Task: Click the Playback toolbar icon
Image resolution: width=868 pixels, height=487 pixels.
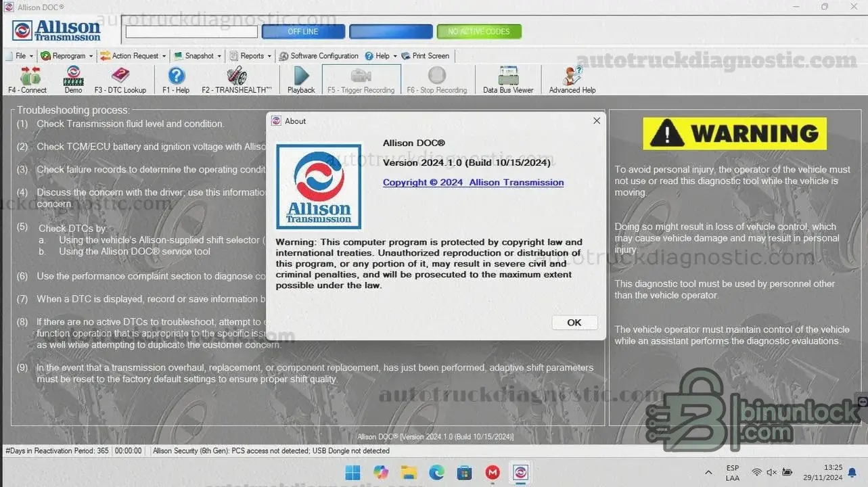Action: click(x=301, y=80)
